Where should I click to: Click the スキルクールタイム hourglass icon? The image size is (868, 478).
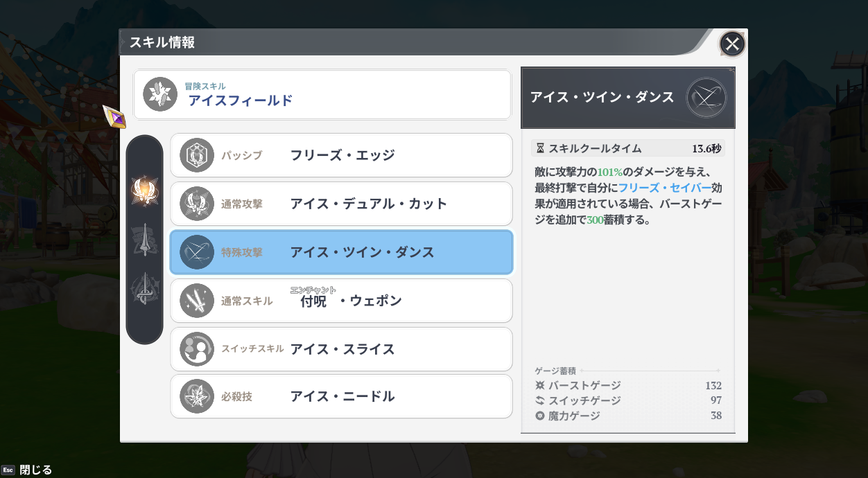540,148
